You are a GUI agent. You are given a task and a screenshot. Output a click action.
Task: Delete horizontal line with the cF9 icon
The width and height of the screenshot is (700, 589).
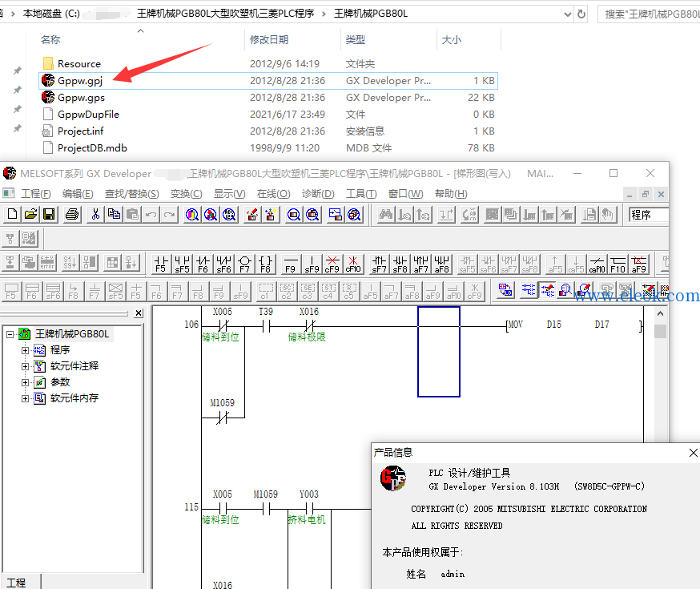(x=332, y=264)
